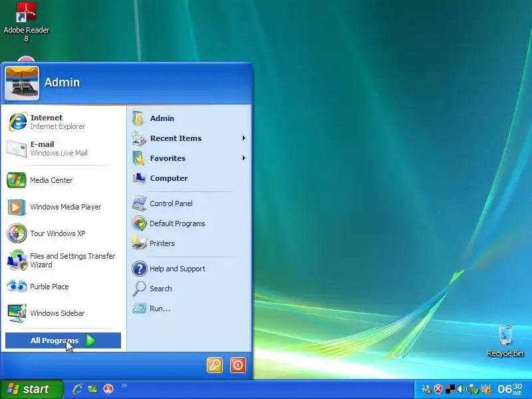Open Windows Live Mail E-mail entry

63,148
